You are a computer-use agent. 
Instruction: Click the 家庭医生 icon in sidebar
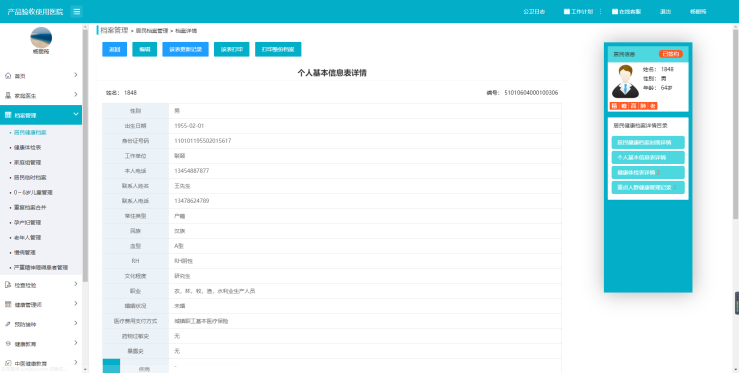[8, 95]
